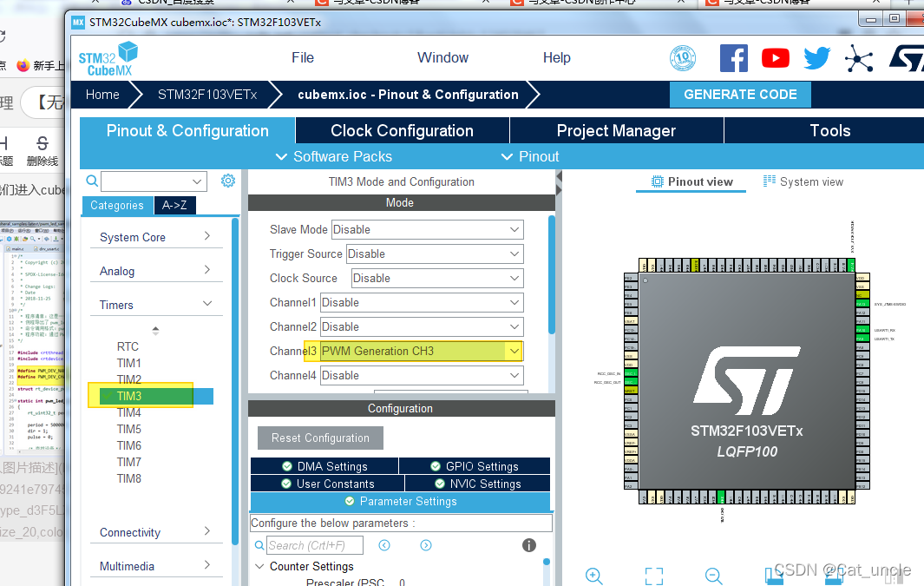
Task: Open ST Twitter page icon
Action: [816, 58]
